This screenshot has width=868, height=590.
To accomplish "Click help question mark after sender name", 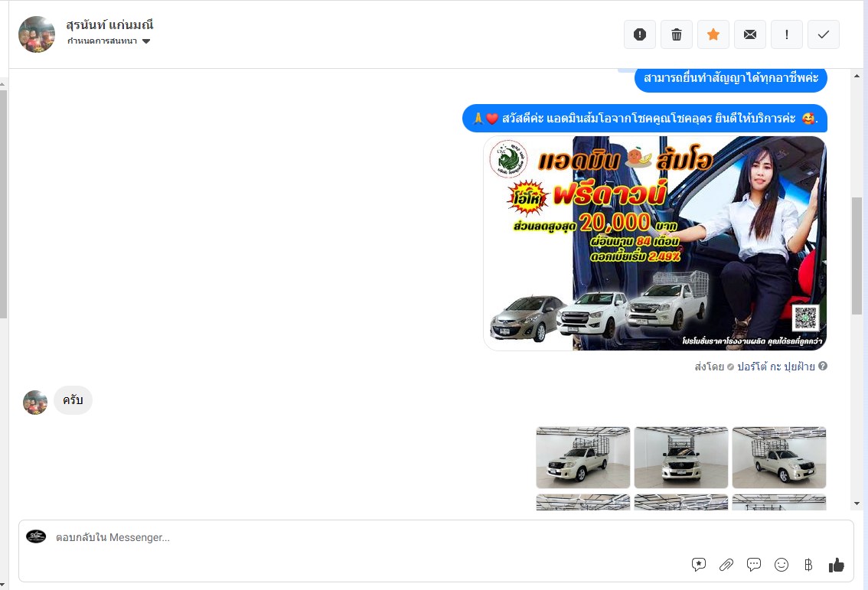I will coord(823,366).
